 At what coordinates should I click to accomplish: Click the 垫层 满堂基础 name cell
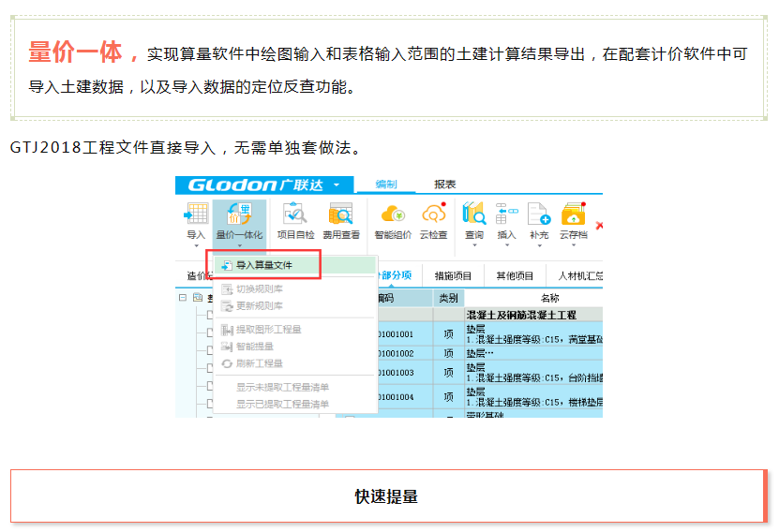coord(534,334)
